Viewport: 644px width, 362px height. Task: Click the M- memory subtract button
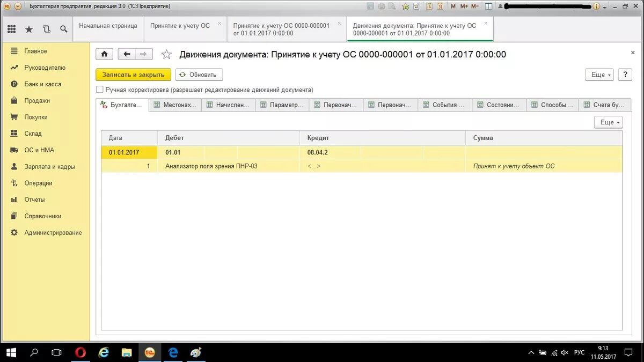[x=474, y=6]
